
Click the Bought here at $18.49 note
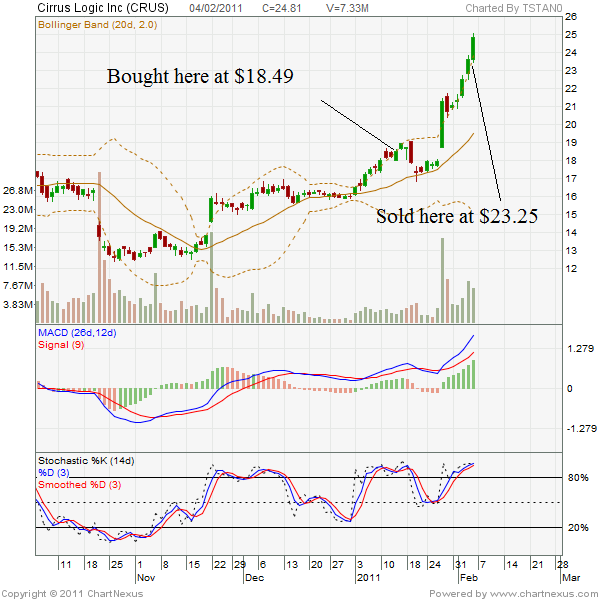200,76
